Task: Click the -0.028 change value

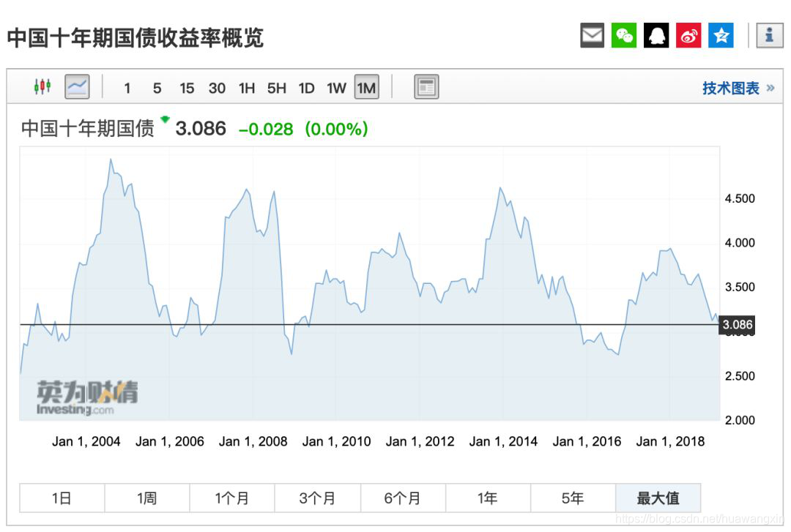Action: tap(266, 129)
